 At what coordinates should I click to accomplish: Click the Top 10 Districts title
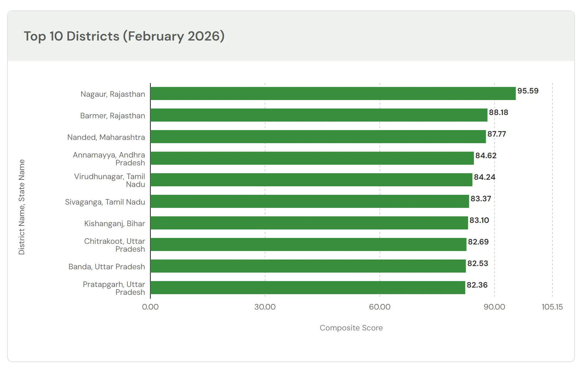(x=124, y=36)
